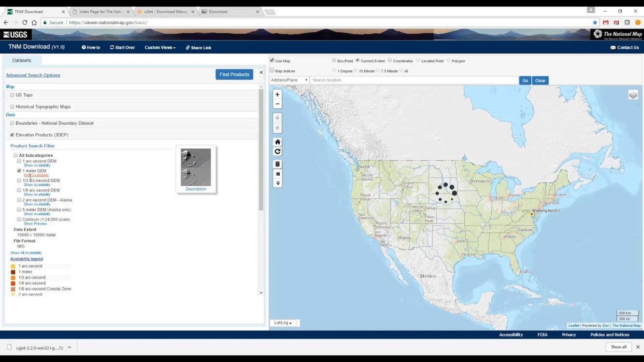
Task: Open the Custom Views dropdown
Action: pyautogui.click(x=160, y=48)
